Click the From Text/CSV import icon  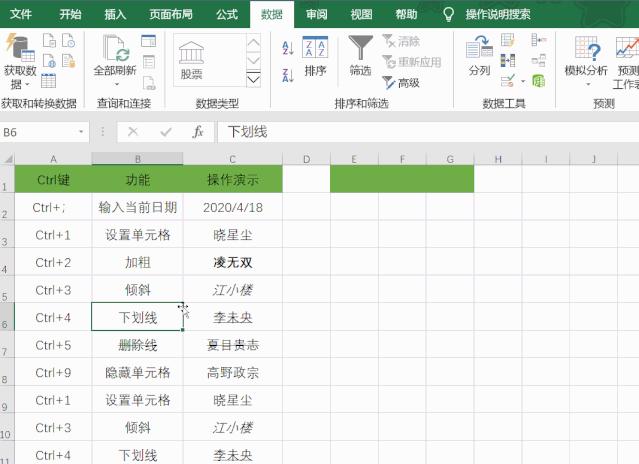pos(49,40)
